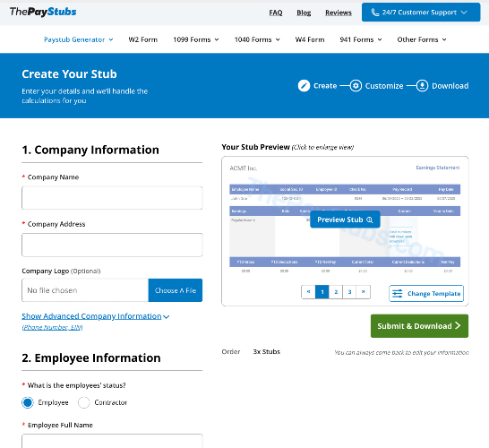Show Advanced Company Information
Viewport: 489px width, 448px height.
click(x=96, y=316)
